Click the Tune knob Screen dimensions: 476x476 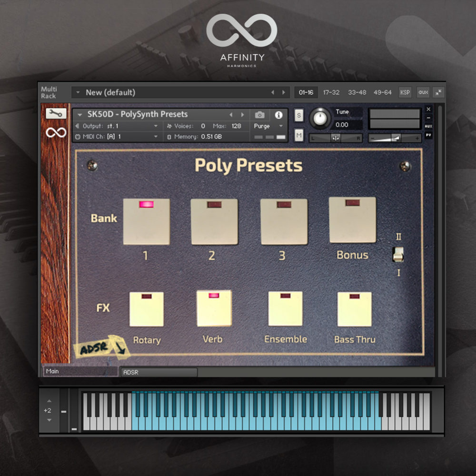pyautogui.click(x=320, y=119)
